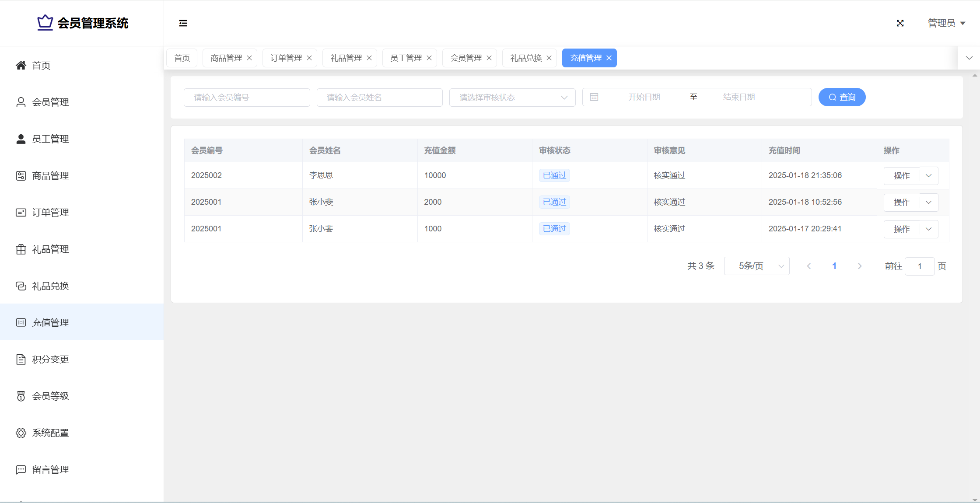Click the gear icon for 系统配置

click(x=21, y=433)
